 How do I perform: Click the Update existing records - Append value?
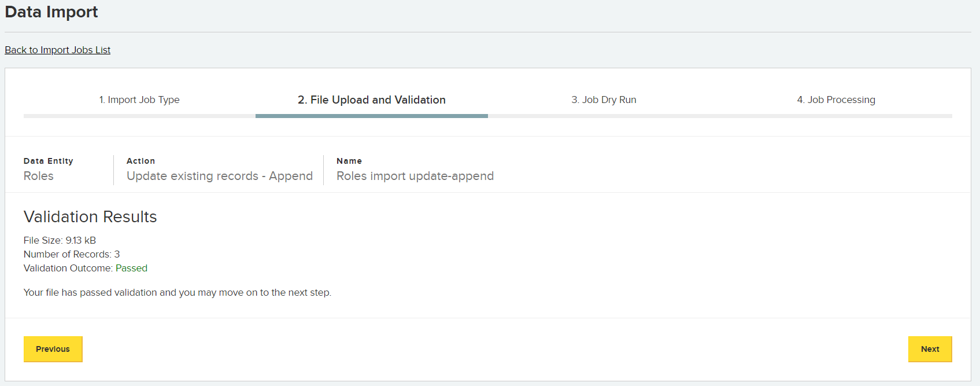point(220,176)
